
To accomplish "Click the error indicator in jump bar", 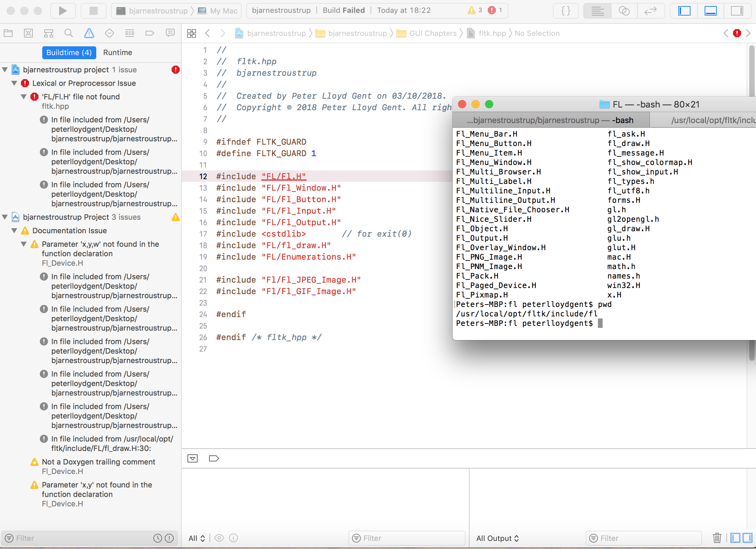I will (737, 33).
